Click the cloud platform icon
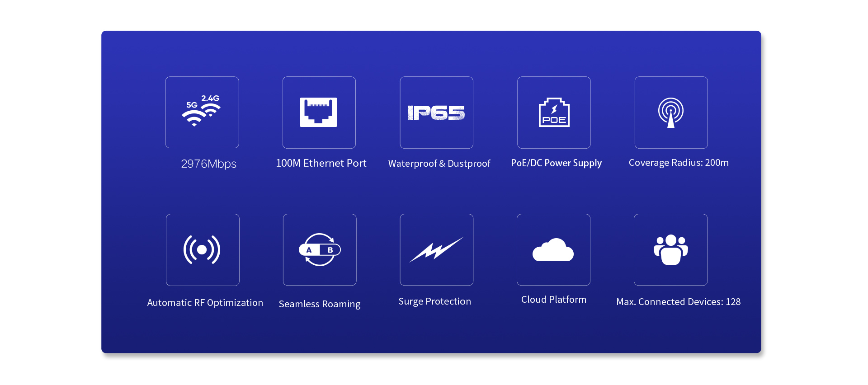868x385 pixels. click(553, 249)
